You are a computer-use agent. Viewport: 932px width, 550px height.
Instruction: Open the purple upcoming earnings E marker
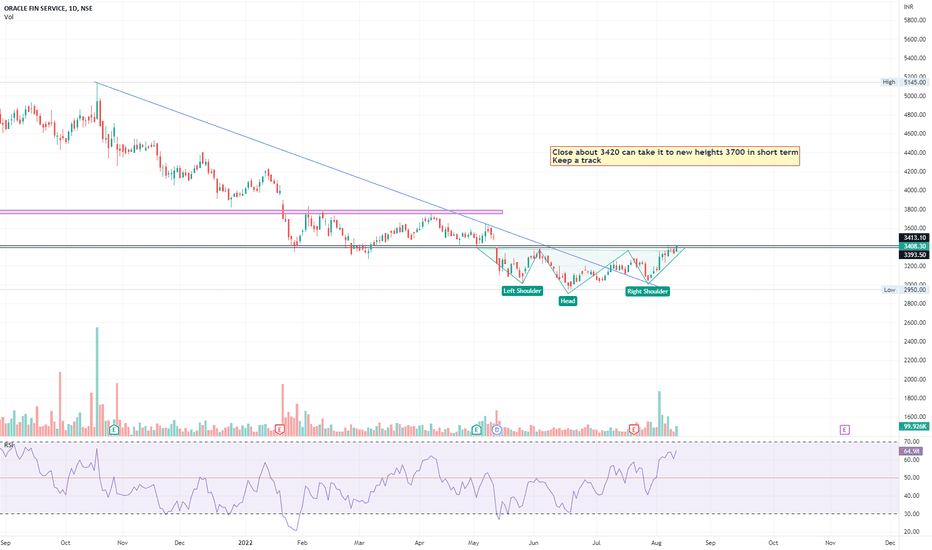[x=845, y=429]
